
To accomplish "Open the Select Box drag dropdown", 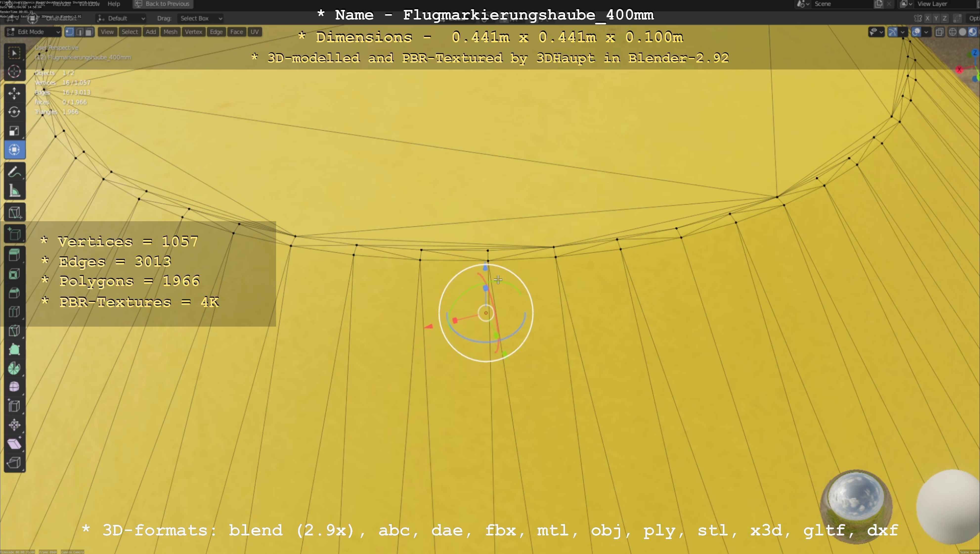I will 200,18.
